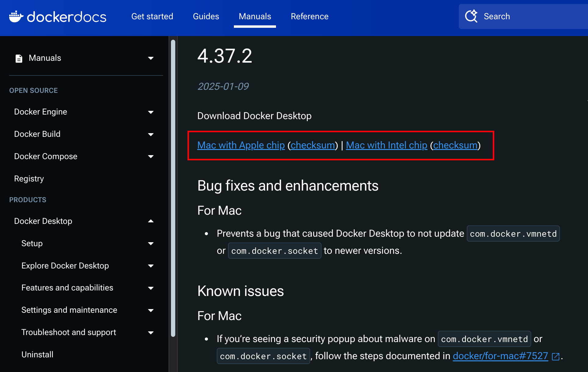Click the 4.37.2 version heading
Image resolution: width=588 pixels, height=372 pixels.
coord(225,56)
